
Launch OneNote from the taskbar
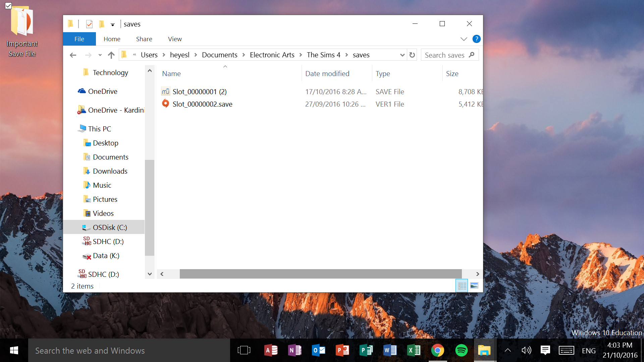(294, 350)
